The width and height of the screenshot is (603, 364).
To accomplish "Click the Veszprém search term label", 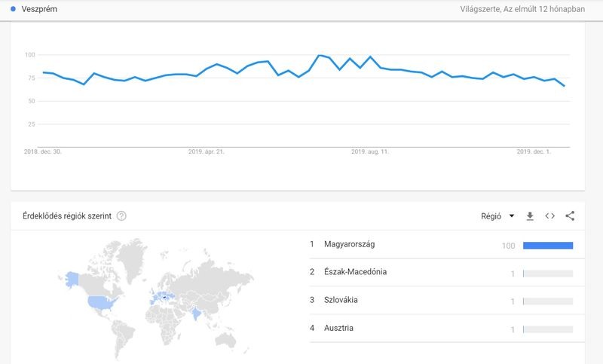I will click(41, 10).
